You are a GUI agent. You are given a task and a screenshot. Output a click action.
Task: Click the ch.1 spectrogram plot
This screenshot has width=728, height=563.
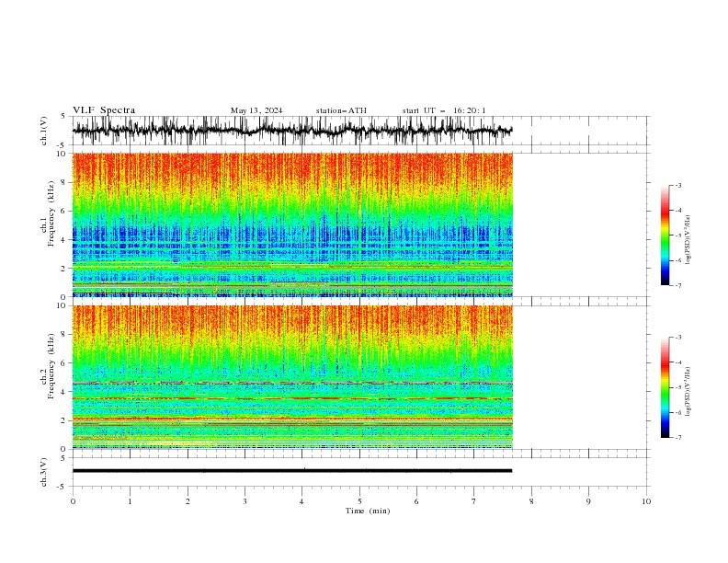click(x=292, y=224)
